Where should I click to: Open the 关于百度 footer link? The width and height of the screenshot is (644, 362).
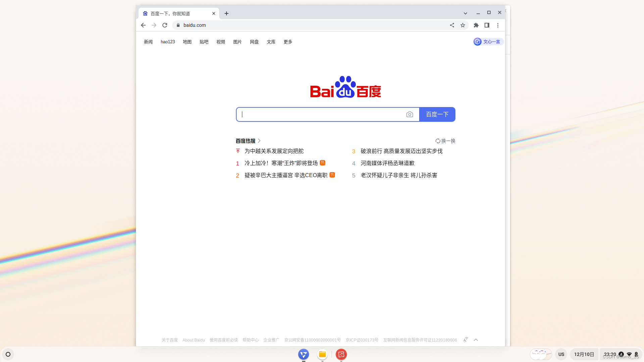click(170, 340)
